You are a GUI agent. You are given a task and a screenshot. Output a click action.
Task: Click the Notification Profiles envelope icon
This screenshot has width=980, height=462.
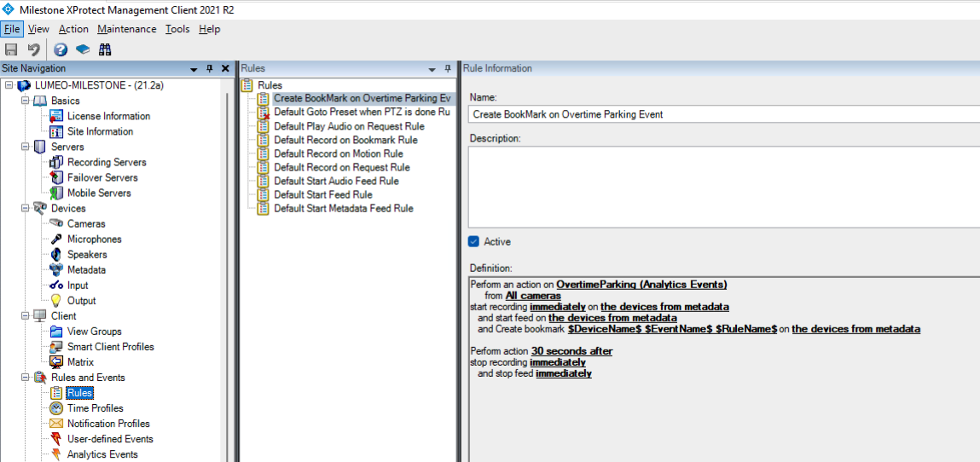57,424
